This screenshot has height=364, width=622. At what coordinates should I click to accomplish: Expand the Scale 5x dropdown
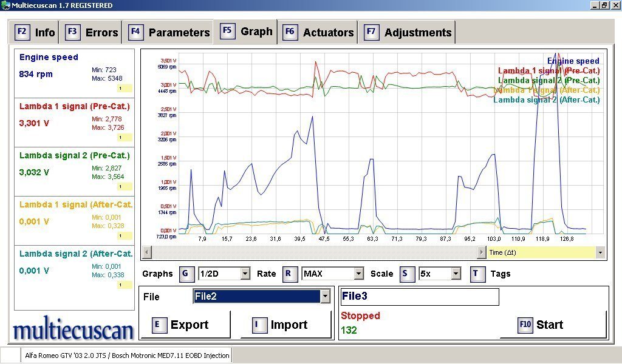[456, 274]
